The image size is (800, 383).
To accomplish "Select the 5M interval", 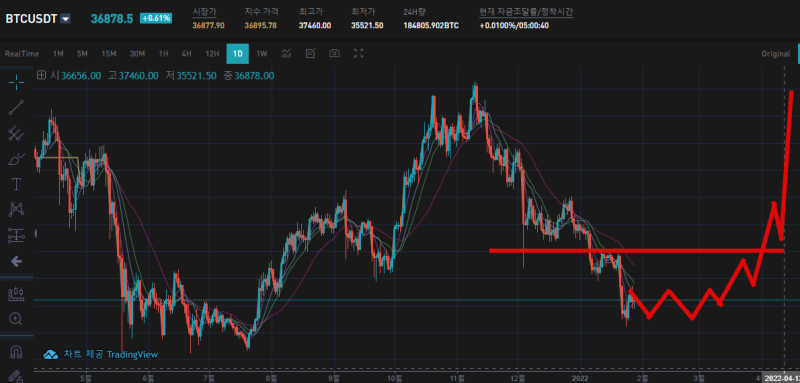I will [82, 54].
